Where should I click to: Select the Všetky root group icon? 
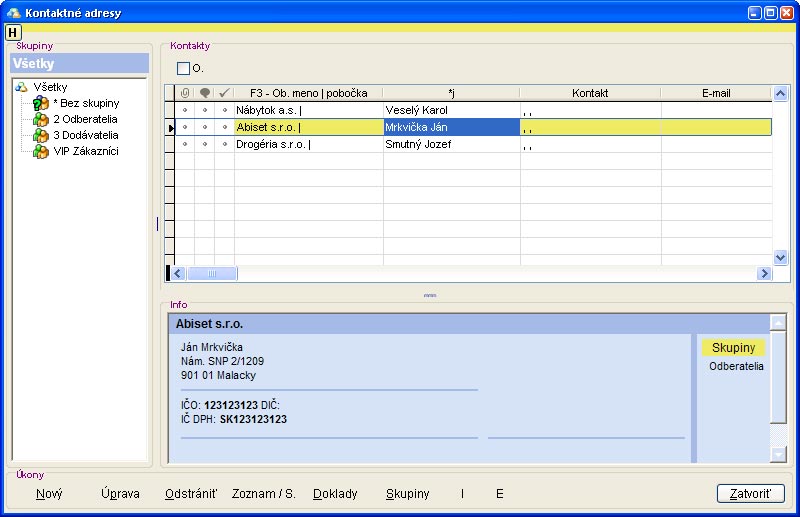pos(21,87)
